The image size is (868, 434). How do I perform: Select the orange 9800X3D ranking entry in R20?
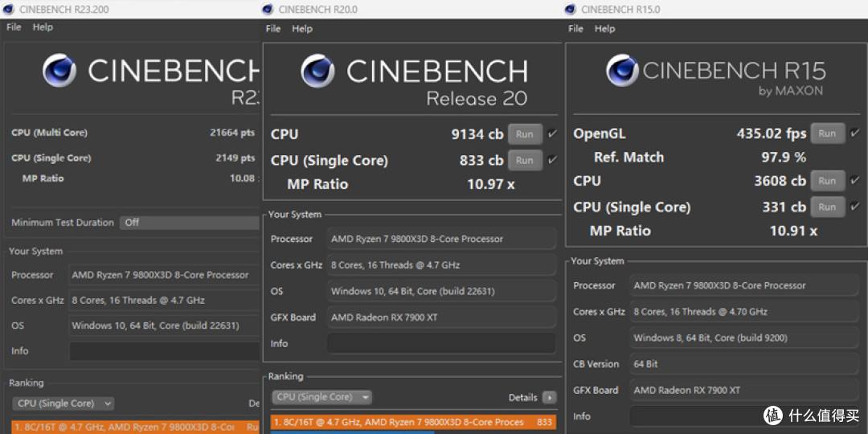click(413, 423)
